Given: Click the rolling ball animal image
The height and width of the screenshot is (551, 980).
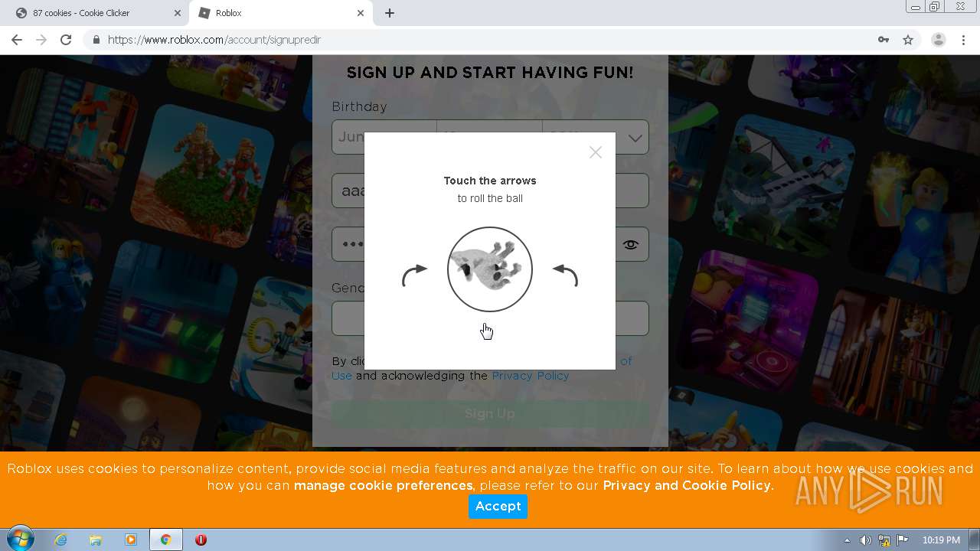Looking at the screenshot, I should [490, 269].
